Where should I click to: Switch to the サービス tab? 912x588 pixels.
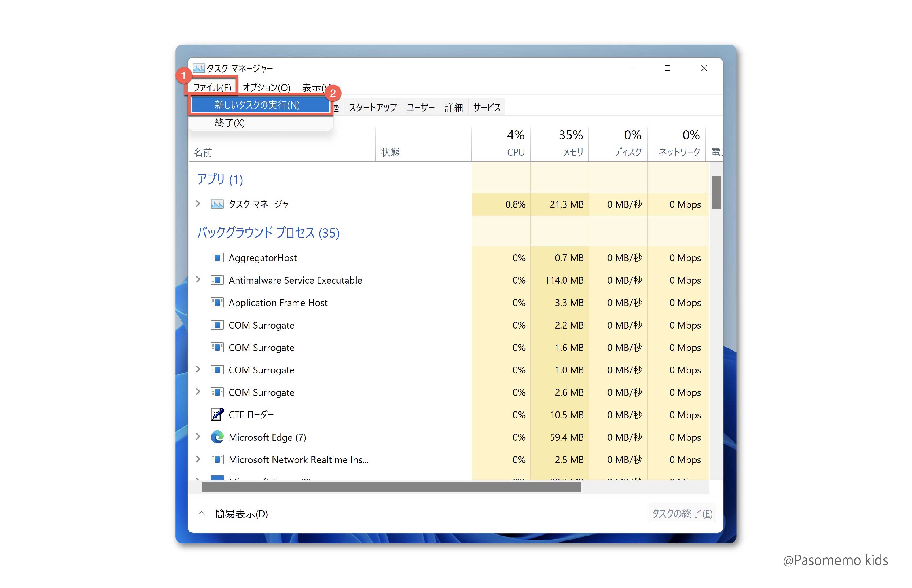click(487, 108)
